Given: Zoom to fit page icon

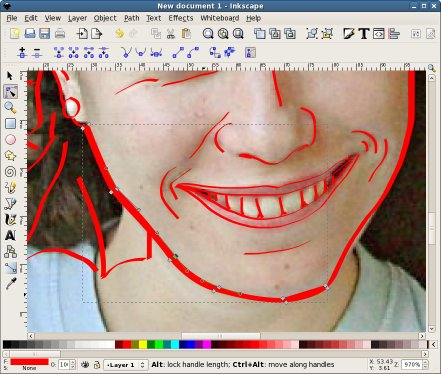Looking at the screenshot, I should click(238, 34).
